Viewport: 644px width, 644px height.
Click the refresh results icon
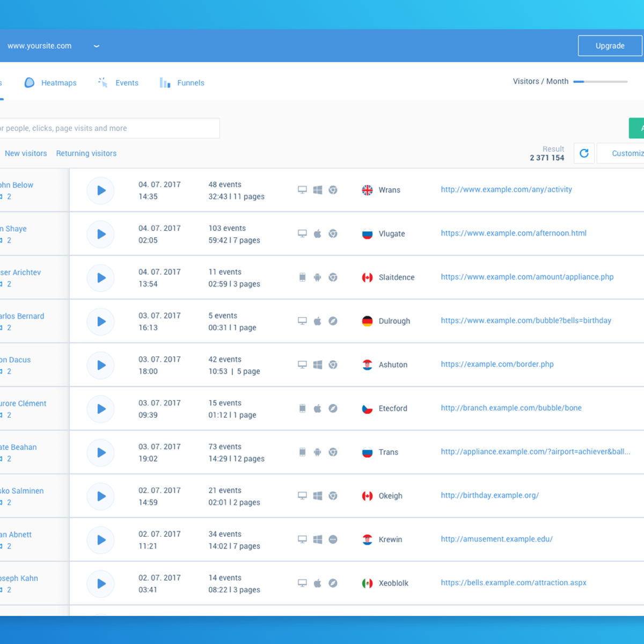pyautogui.click(x=584, y=153)
